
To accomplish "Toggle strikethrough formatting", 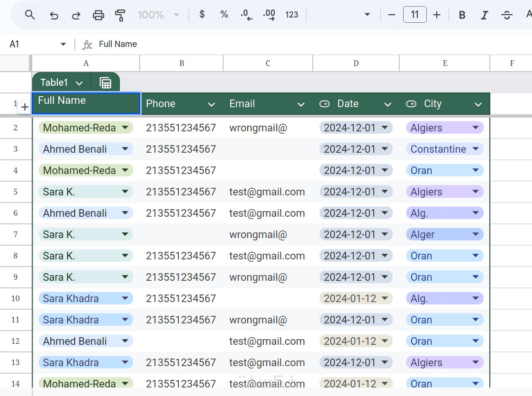I will coord(506,15).
